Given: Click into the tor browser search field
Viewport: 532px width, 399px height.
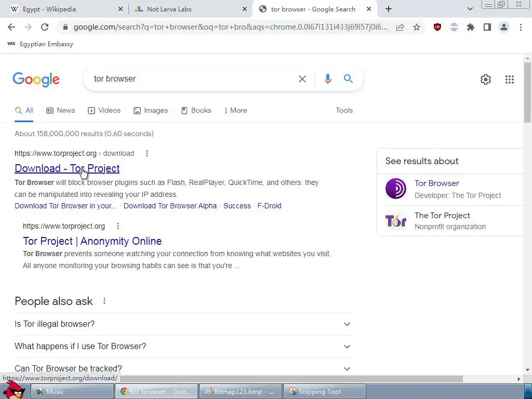Looking at the screenshot, I should click(x=192, y=79).
